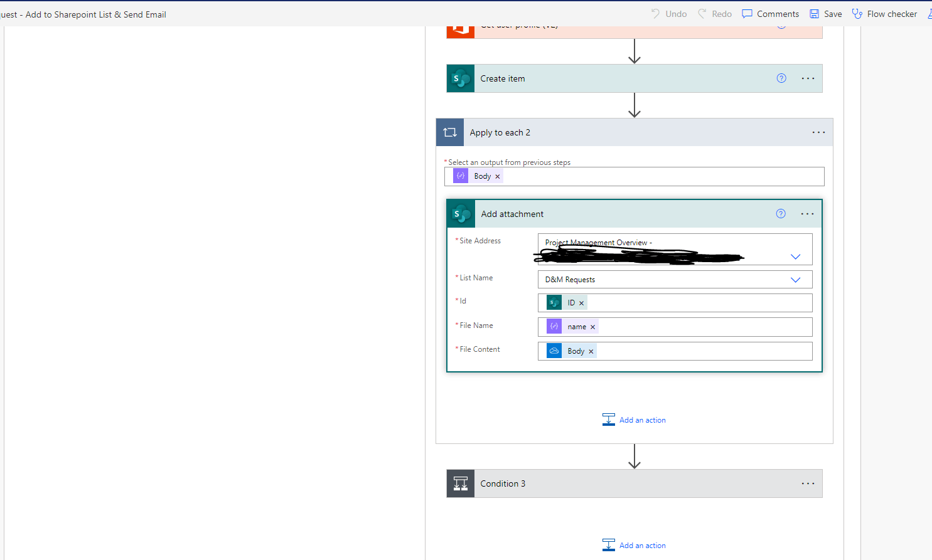Viewport: 932px width, 560px height.
Task: Click the Select an output input field
Action: tap(634, 176)
